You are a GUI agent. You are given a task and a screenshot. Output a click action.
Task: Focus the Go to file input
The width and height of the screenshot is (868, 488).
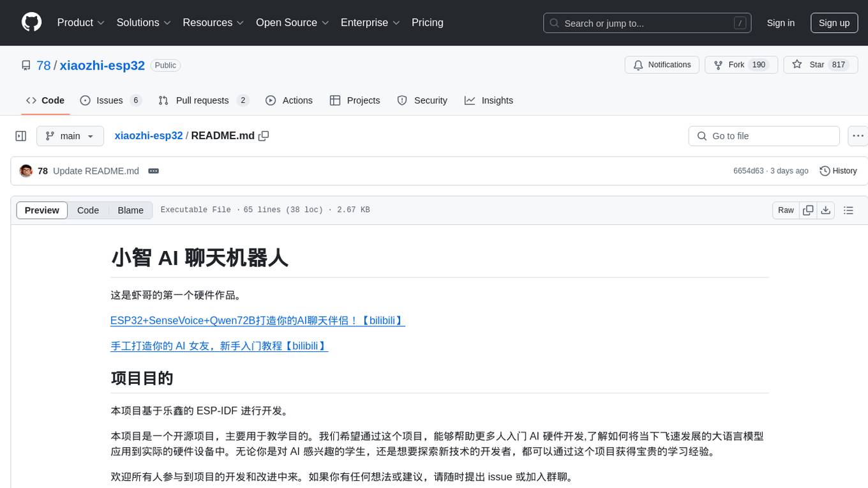[764, 136]
